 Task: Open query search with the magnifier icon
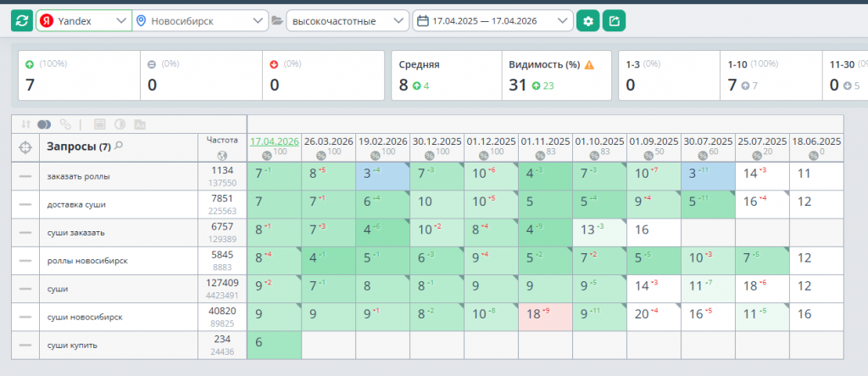tap(119, 146)
